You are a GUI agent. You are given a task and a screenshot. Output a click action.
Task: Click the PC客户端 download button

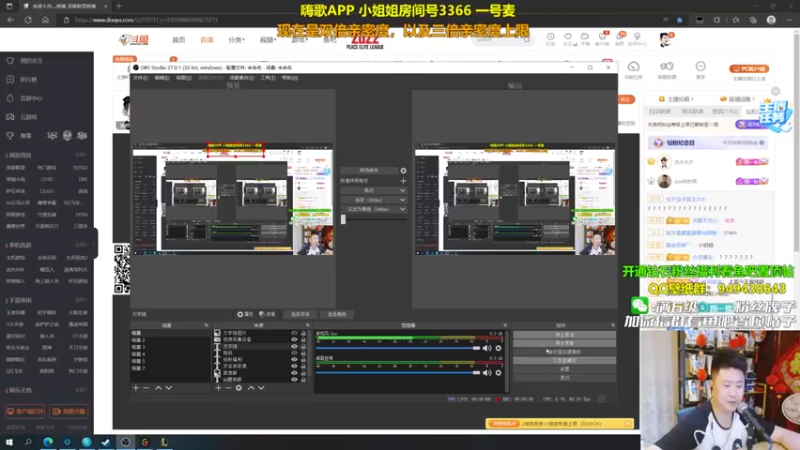click(x=749, y=68)
